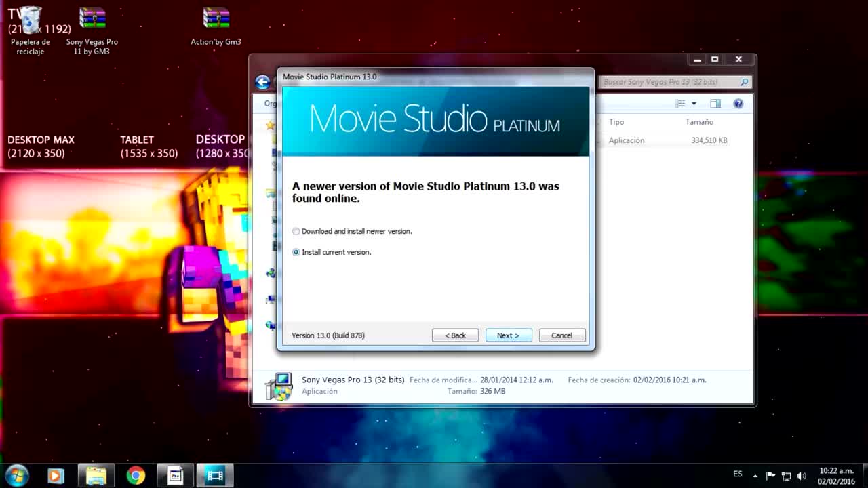Toggle the Explorer preview pane icon
The width and height of the screenshot is (868, 488).
click(715, 104)
